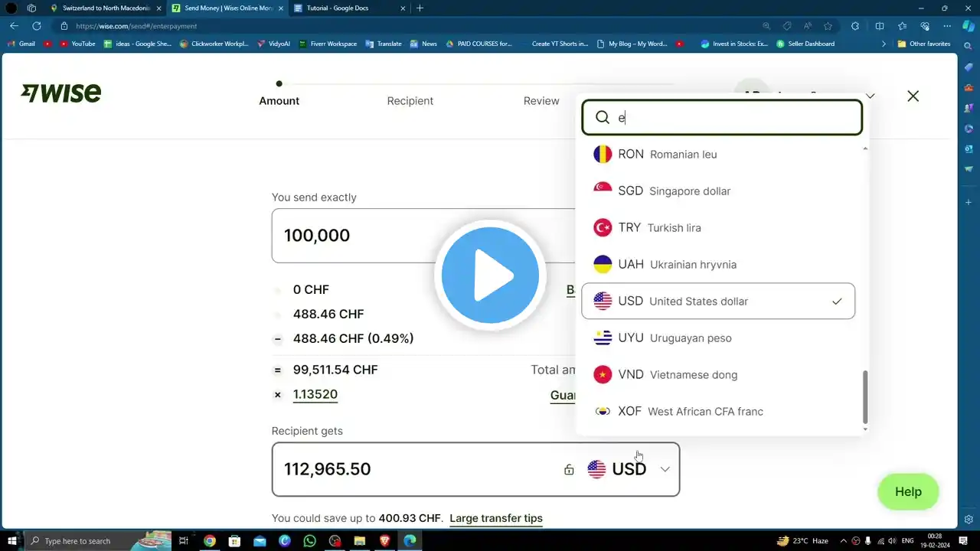Click the search box in the currency dropdown
The image size is (980, 551).
click(x=722, y=117)
